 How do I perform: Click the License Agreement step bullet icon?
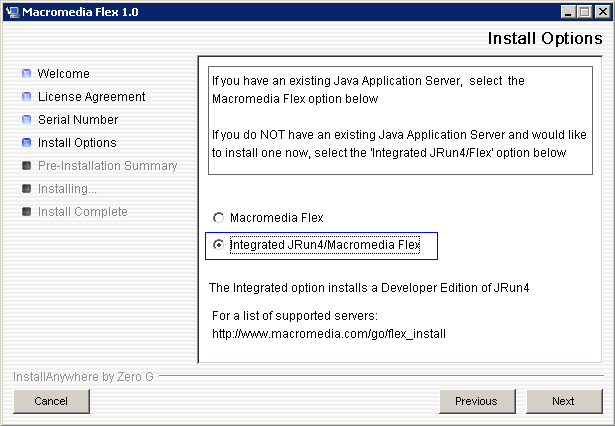click(x=26, y=96)
